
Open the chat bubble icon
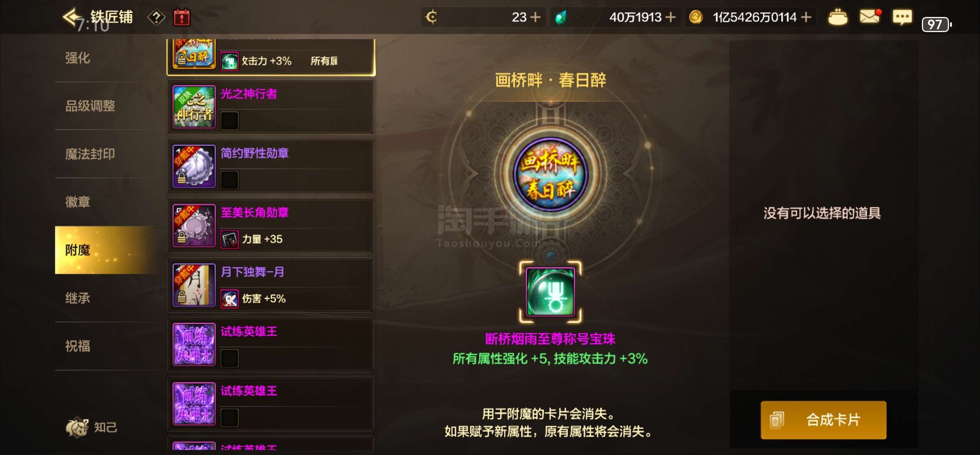[902, 17]
